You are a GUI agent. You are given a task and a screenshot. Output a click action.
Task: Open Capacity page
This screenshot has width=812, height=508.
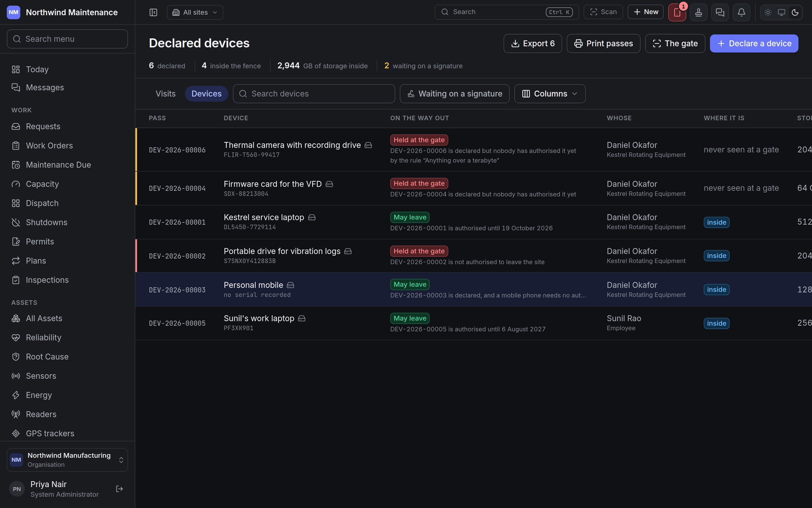coord(67,184)
